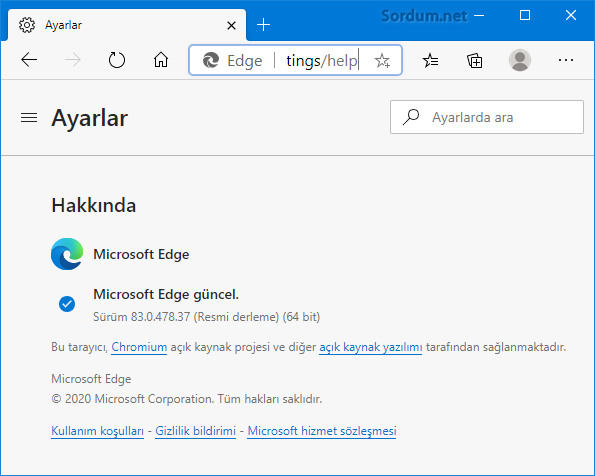
Task: Open the profile avatar
Action: [x=520, y=60]
